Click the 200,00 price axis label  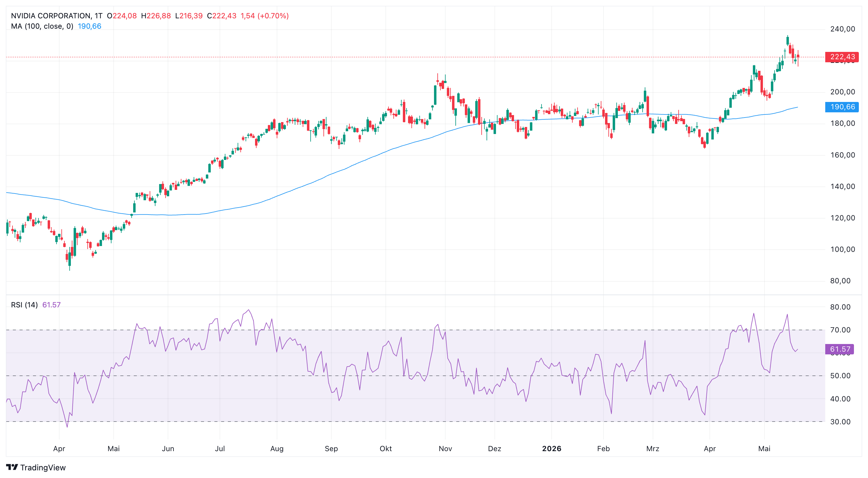tap(842, 92)
